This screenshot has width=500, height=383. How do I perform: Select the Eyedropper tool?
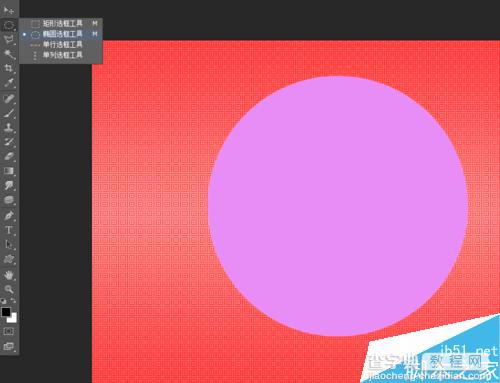(x=9, y=83)
